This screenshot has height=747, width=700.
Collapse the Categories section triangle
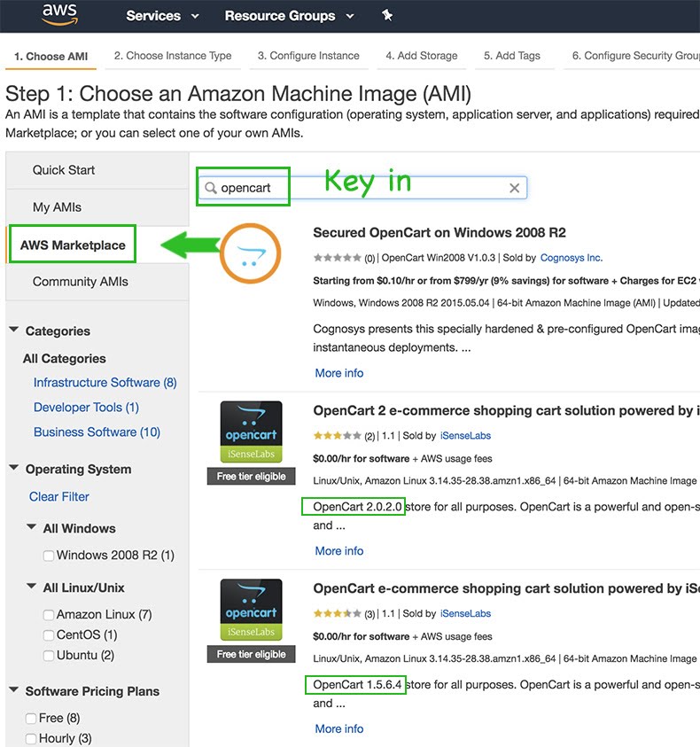coord(13,331)
